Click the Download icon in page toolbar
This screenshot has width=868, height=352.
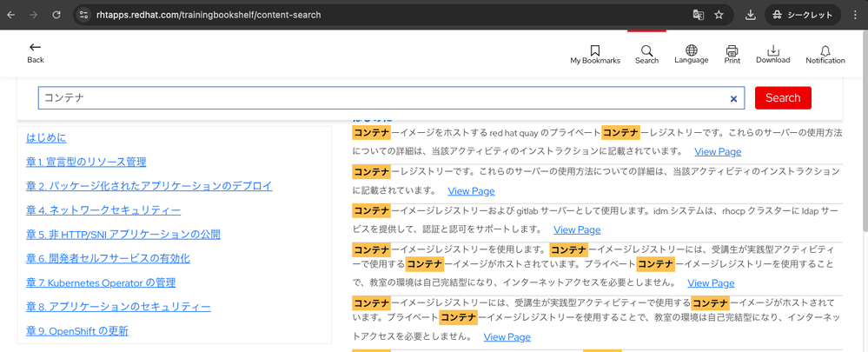772,51
